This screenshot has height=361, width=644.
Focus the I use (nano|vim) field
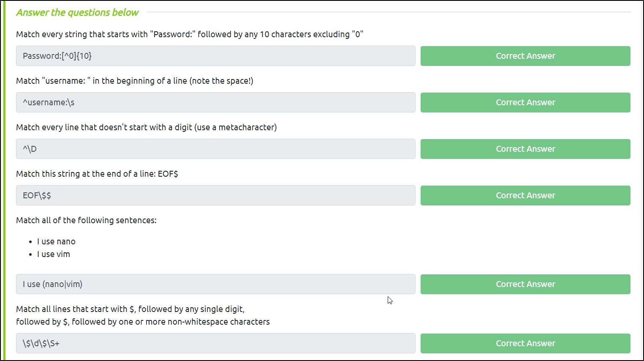(x=215, y=284)
